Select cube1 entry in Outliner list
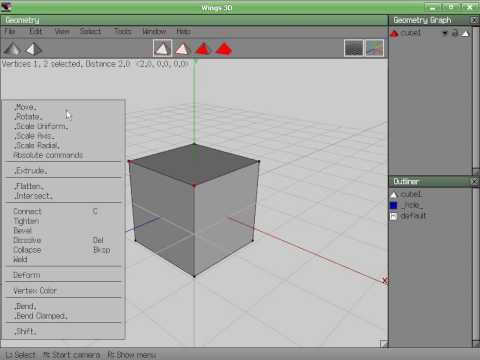This screenshot has width=480, height=360. (411, 194)
